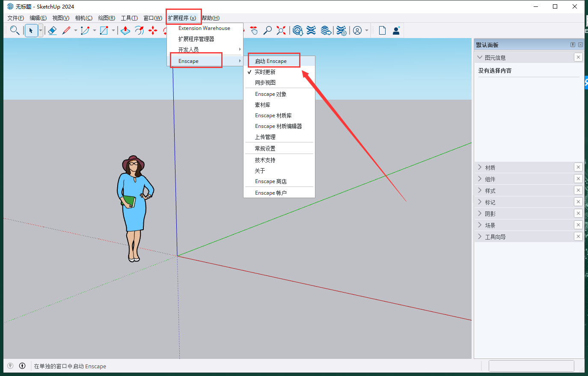Open the 相机(C) menu
Screen dimensions: 588x376
tap(83, 18)
